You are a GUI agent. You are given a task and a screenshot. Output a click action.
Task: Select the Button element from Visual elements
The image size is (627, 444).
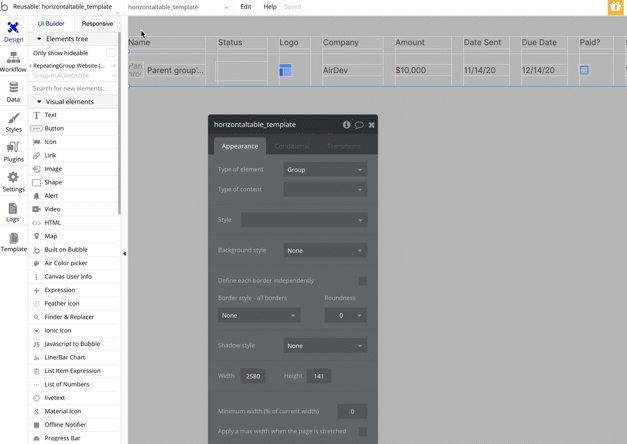pyautogui.click(x=54, y=129)
